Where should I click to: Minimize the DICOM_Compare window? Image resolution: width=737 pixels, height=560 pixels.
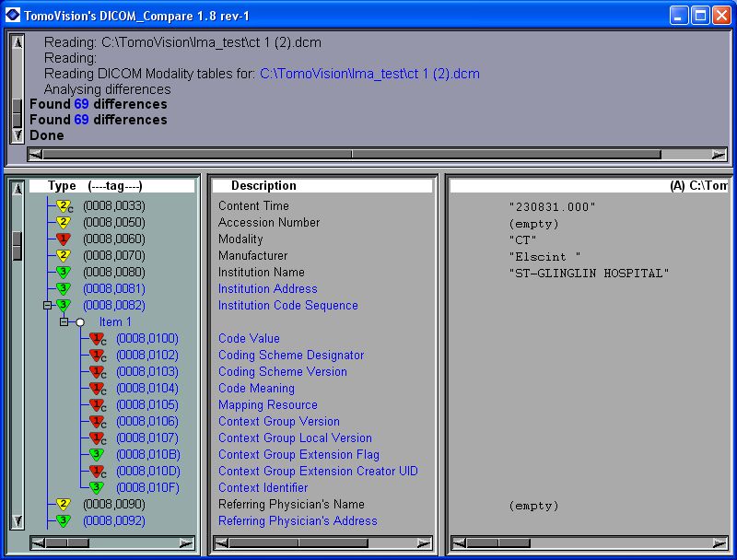coord(678,16)
